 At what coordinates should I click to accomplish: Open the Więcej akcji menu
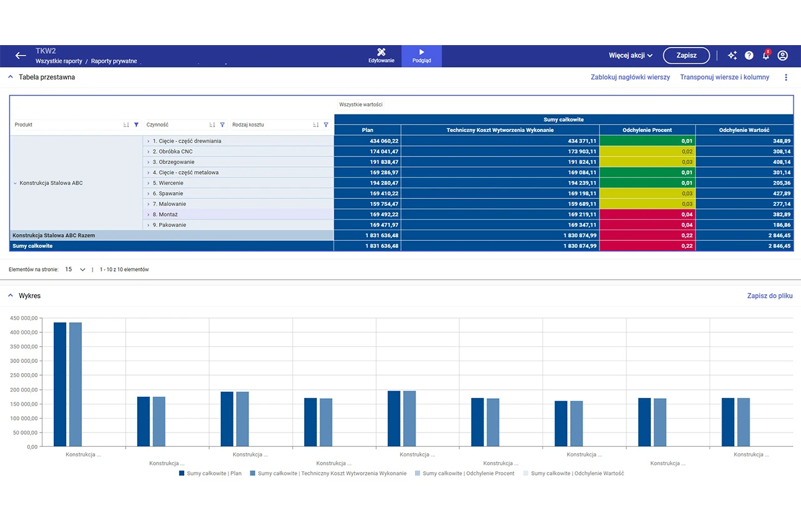coord(631,56)
